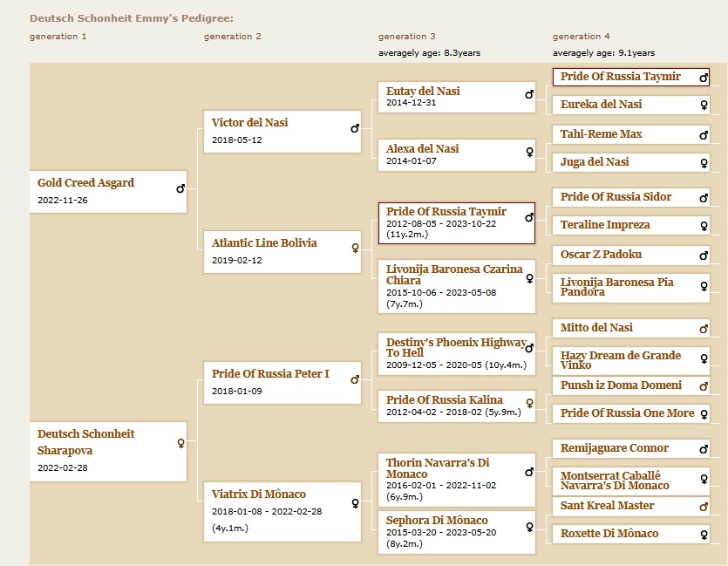The height and width of the screenshot is (566, 728).
Task: Click the highlighted generation 3 Pride Of Russia Taymir box
Action: [446, 212]
